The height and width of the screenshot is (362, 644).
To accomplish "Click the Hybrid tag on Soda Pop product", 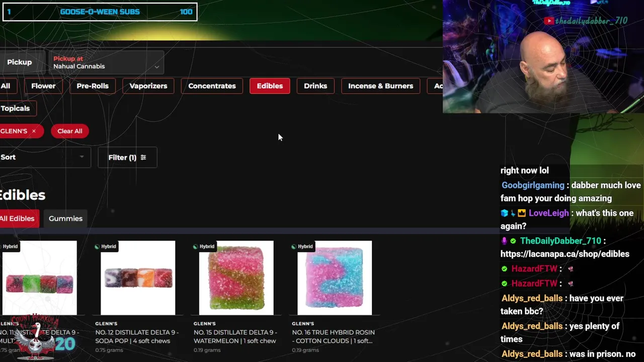I will [106, 246].
